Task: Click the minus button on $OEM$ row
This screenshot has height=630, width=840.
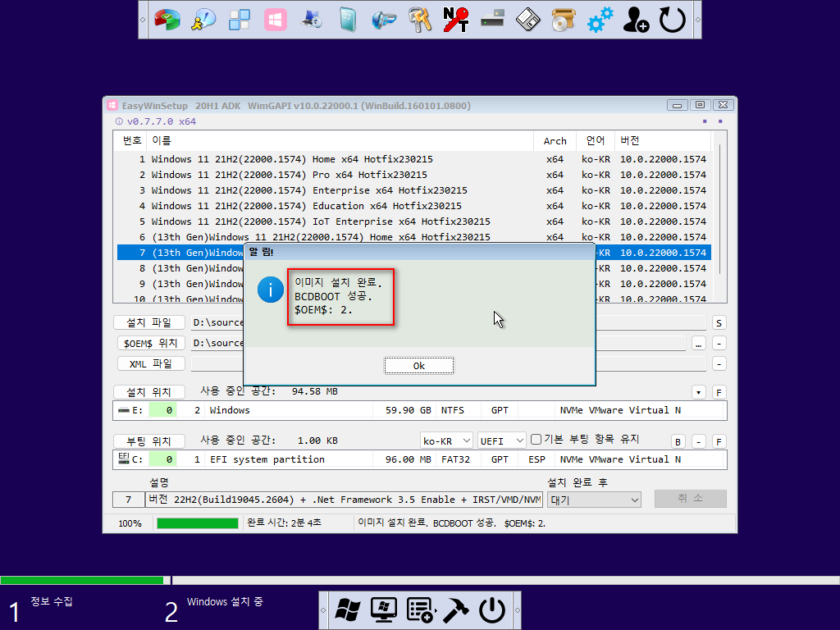Action: pos(719,344)
